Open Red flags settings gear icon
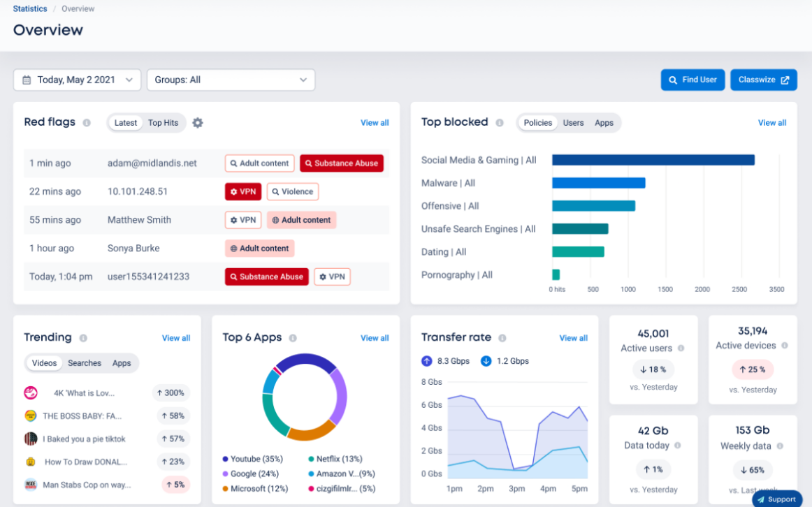 pos(198,123)
